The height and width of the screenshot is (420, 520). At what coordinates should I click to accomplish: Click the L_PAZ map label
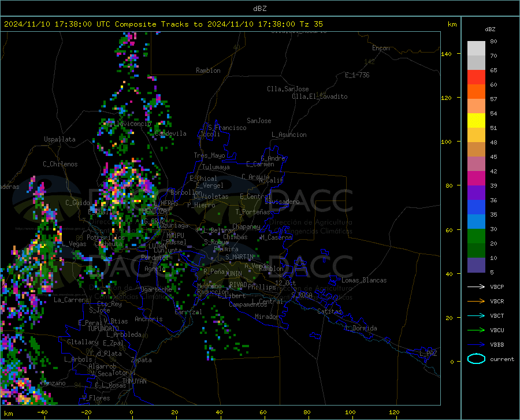pyautogui.click(x=428, y=354)
